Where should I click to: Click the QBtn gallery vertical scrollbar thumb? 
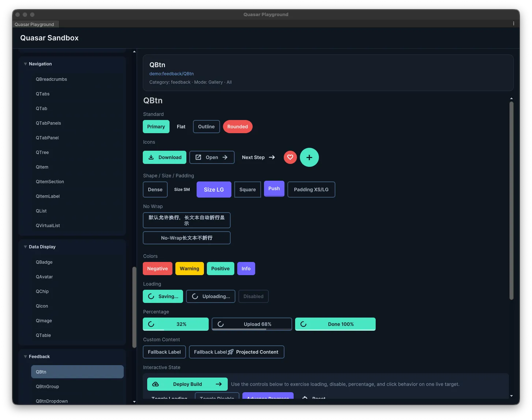coord(511,201)
